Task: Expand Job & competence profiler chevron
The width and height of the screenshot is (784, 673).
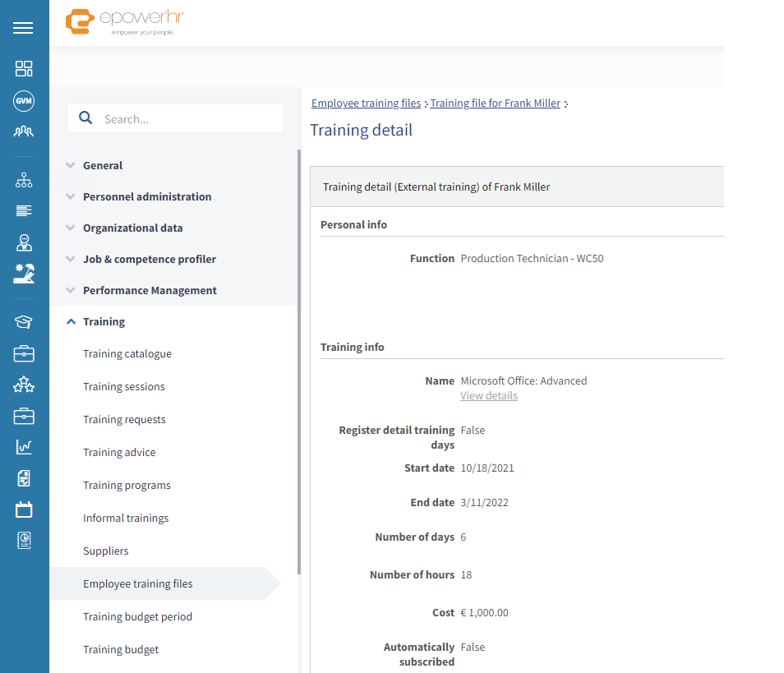Action: (71, 259)
